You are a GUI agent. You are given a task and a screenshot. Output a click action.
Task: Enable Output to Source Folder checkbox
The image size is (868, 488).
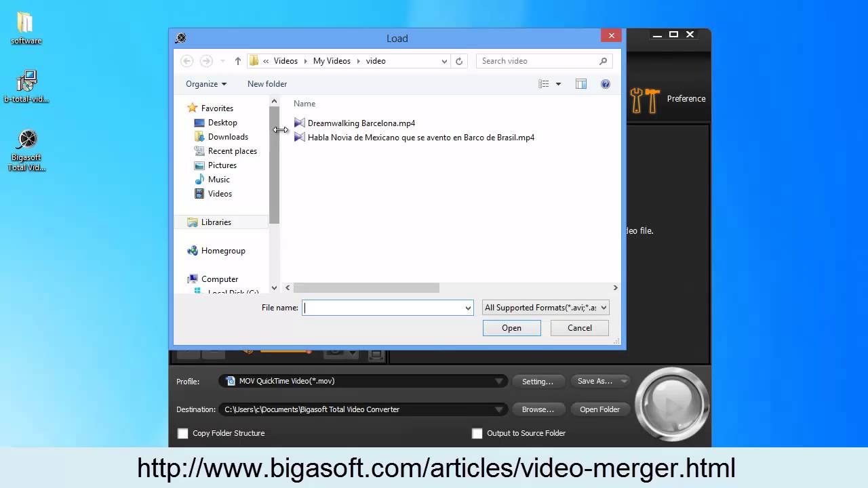tap(477, 433)
